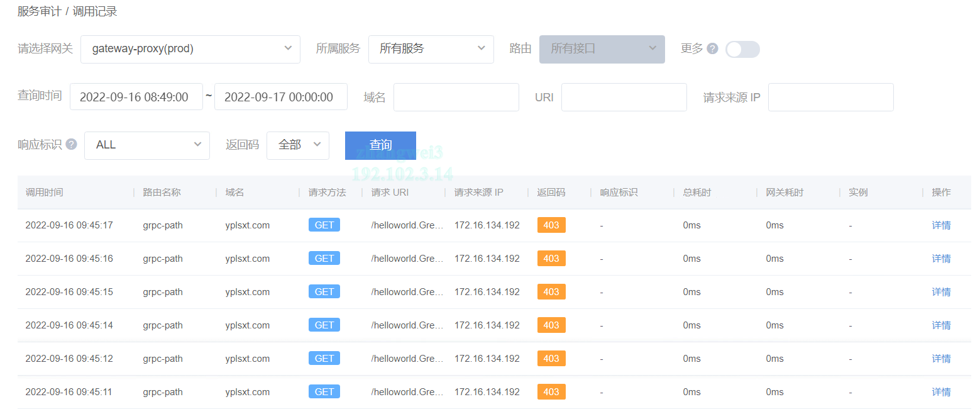Focus the 域名 input field

(456, 98)
